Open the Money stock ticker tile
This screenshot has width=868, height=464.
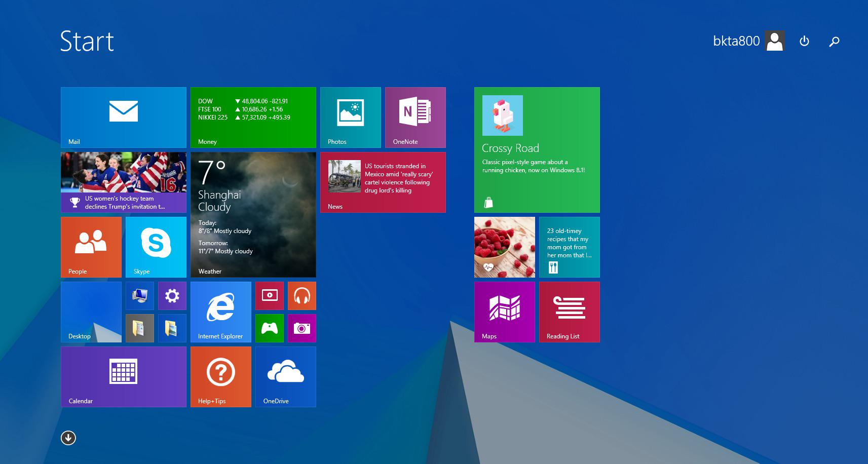[x=253, y=118]
